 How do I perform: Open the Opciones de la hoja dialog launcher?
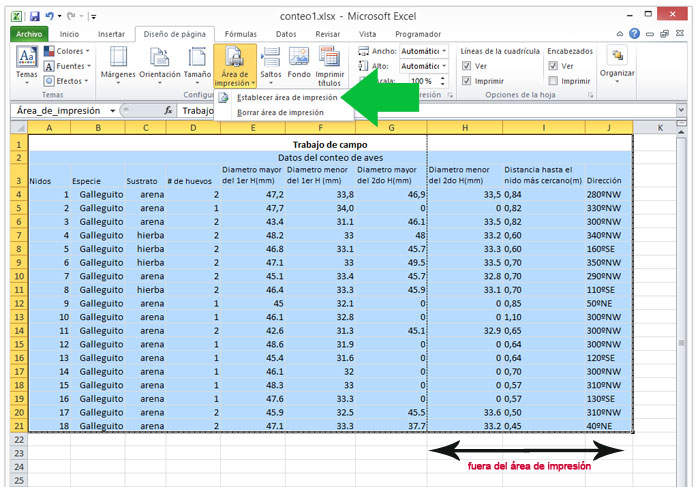591,95
